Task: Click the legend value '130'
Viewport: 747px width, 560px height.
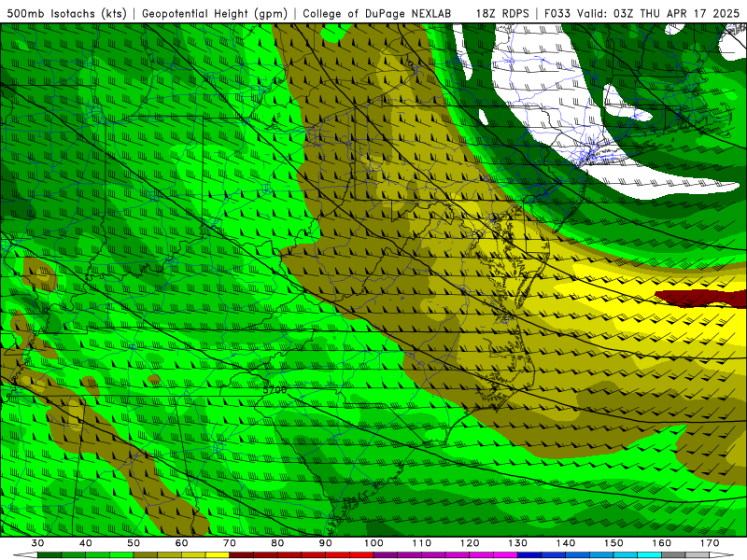Action: [x=517, y=543]
